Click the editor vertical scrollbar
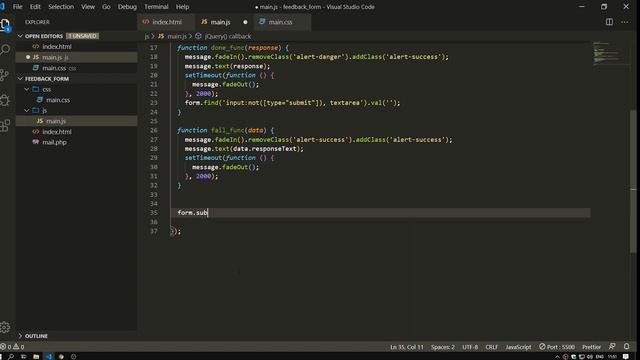This screenshot has height=360, width=640. (633, 182)
